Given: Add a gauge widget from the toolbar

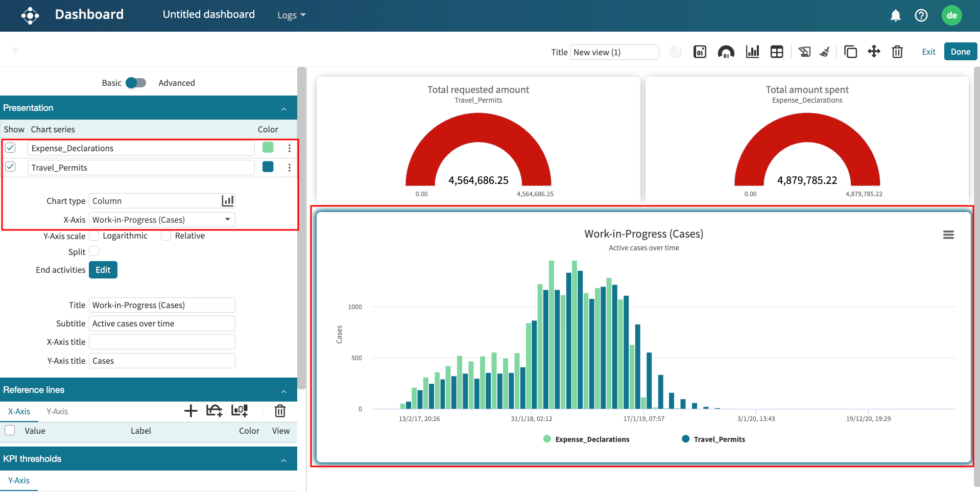Looking at the screenshot, I should (726, 52).
